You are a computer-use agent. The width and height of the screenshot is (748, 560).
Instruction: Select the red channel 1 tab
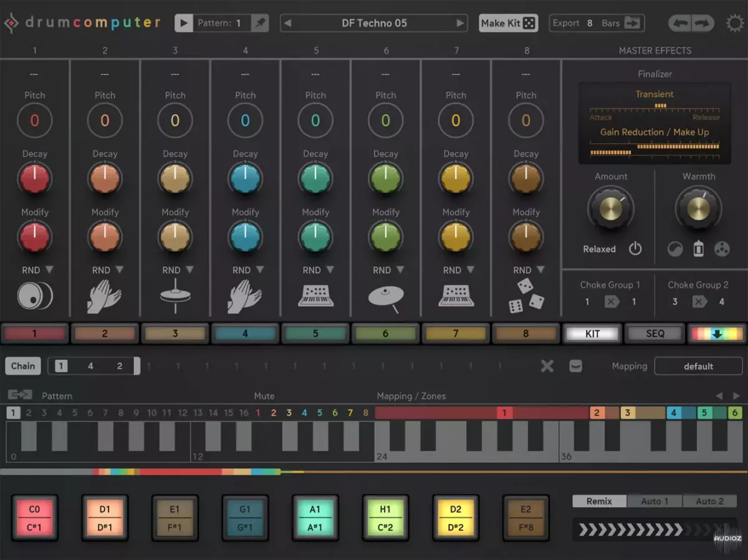pyautogui.click(x=34, y=334)
